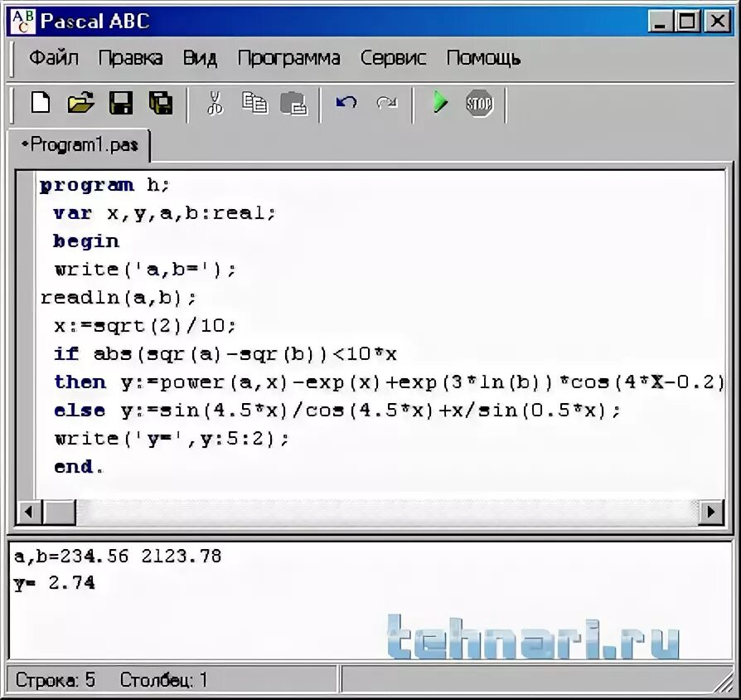Click 'Строка: 5' in the status bar

point(56,680)
